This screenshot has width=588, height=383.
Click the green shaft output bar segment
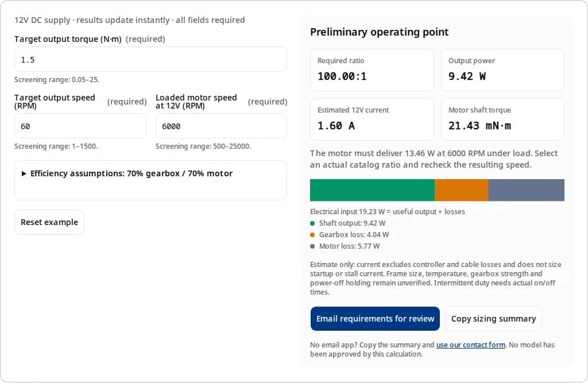372,190
